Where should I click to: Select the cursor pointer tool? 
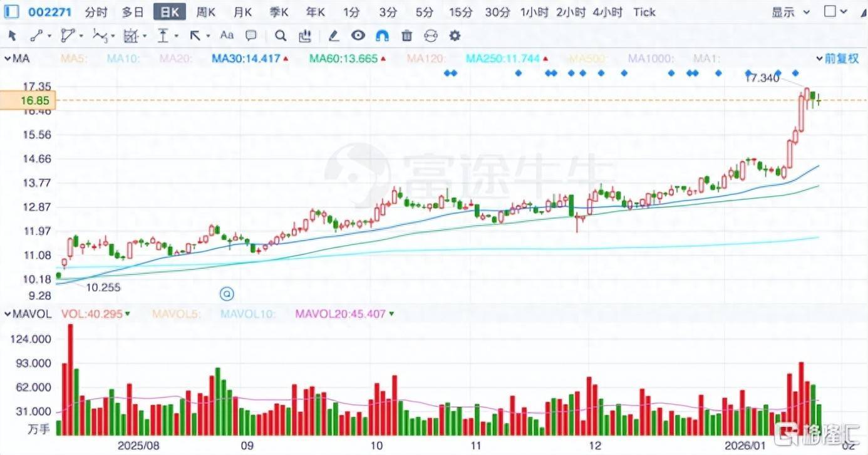(x=12, y=36)
